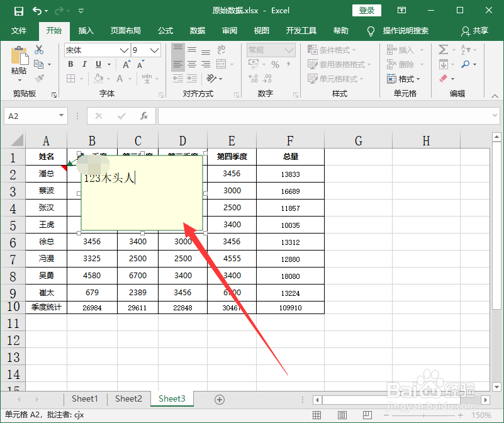Open the 单元格样式 dropdown
Screen dimensions: 504x423
click(x=335, y=79)
